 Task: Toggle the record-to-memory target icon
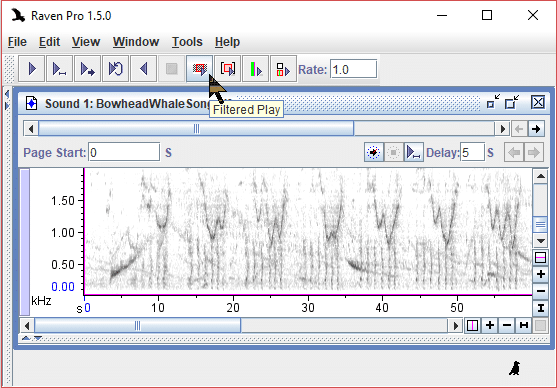[x=373, y=152]
